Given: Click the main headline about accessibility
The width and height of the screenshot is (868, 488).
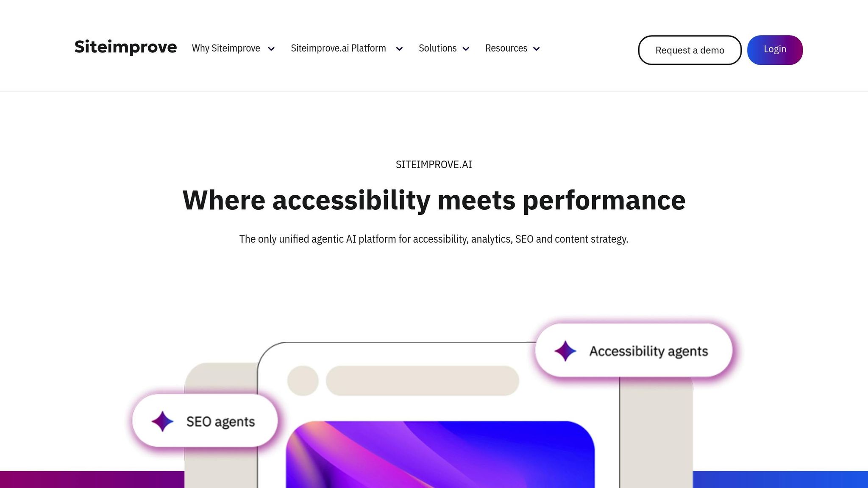Looking at the screenshot, I should click(434, 200).
